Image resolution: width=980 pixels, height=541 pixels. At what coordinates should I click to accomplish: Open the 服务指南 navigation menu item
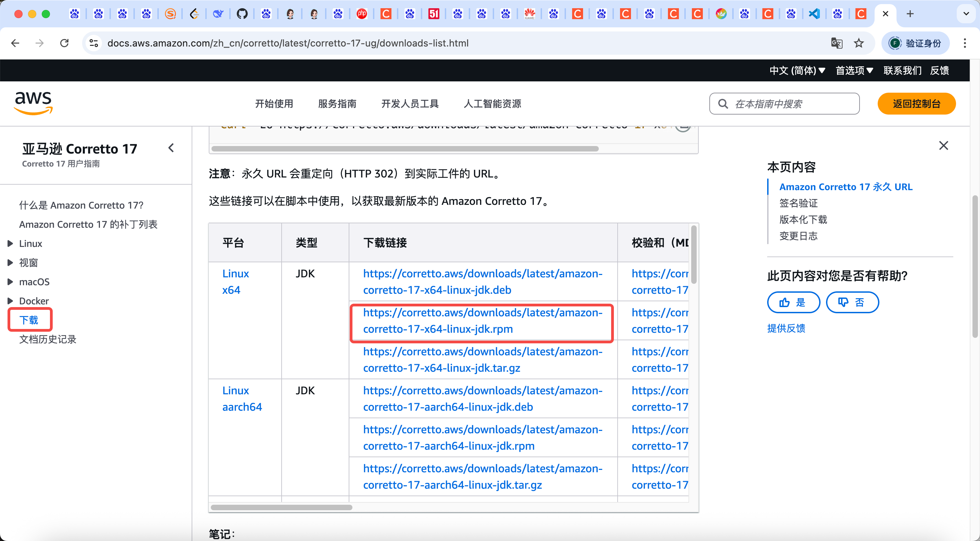(337, 104)
